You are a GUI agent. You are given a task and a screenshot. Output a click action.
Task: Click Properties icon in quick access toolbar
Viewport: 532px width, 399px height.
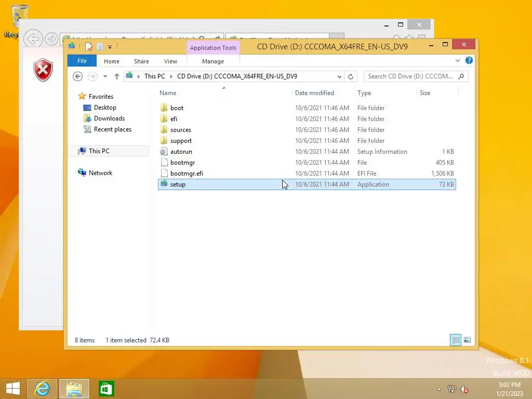[88, 46]
